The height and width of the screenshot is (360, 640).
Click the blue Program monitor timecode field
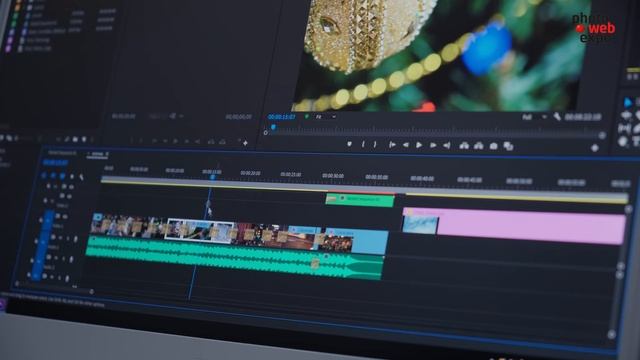[x=282, y=117]
